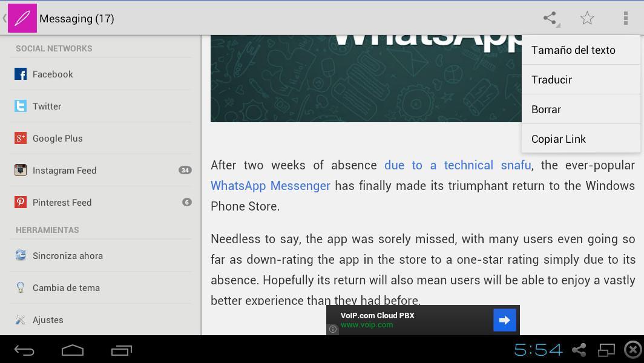Tap the share icon in system bar

tap(579, 350)
